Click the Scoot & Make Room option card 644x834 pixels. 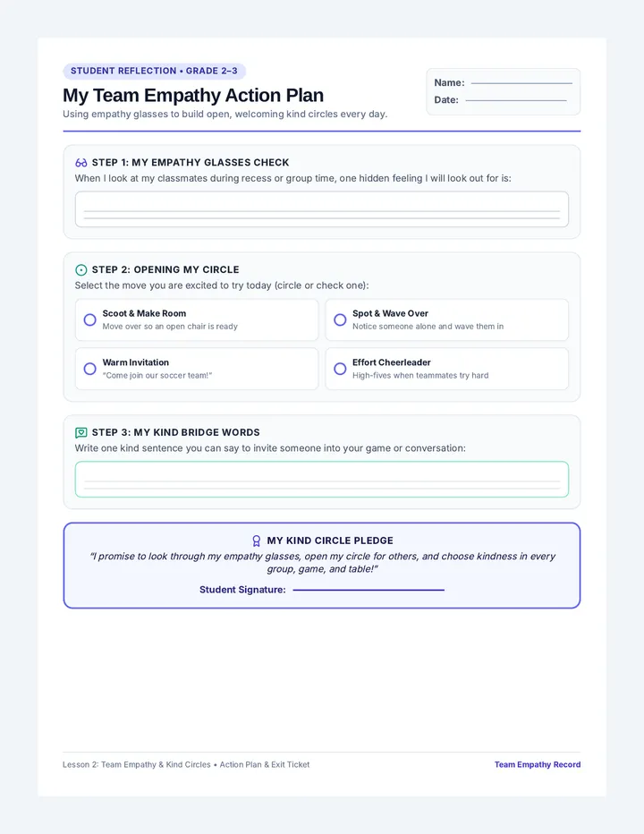pos(197,319)
